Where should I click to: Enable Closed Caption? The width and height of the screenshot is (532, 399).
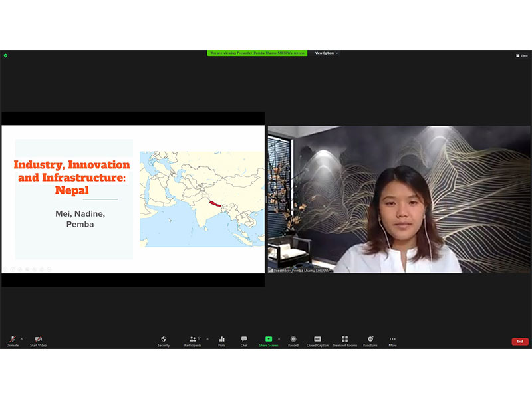coord(317,340)
